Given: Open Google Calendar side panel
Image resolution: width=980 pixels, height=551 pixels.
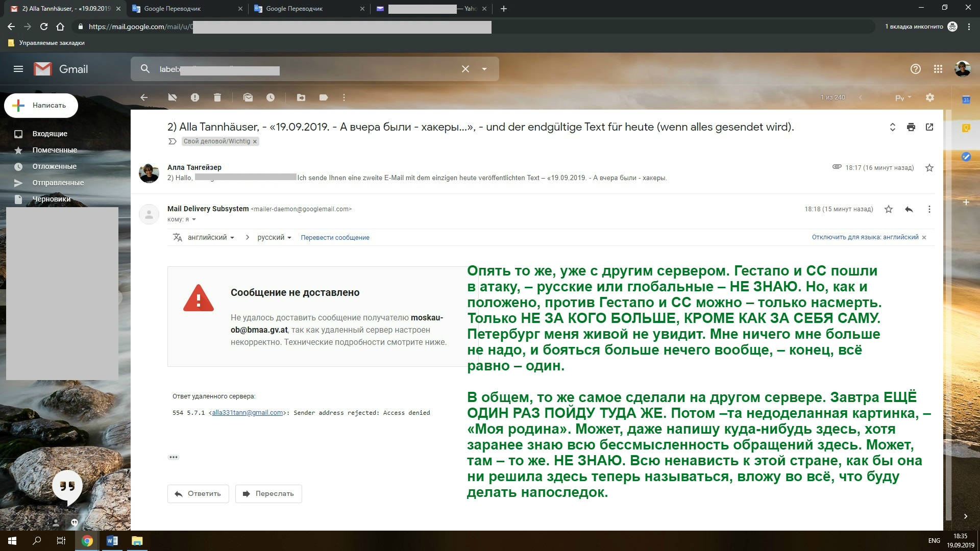Looking at the screenshot, I should pos(966,100).
